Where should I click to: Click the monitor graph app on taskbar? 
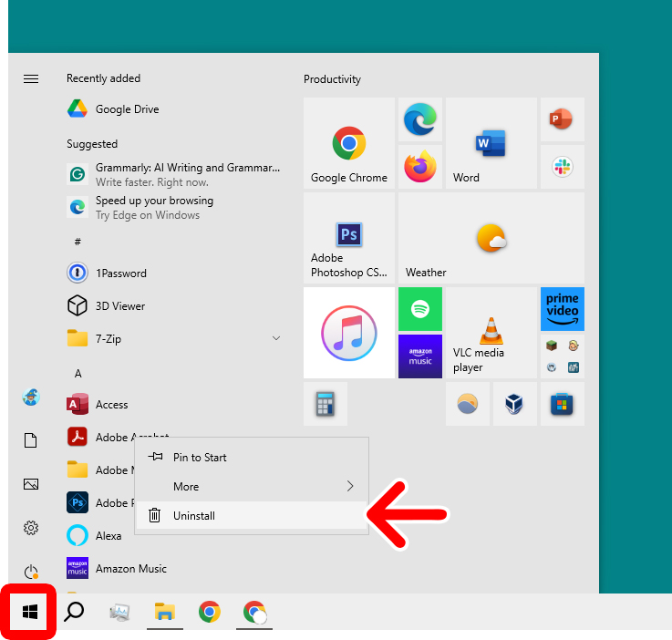[119, 612]
